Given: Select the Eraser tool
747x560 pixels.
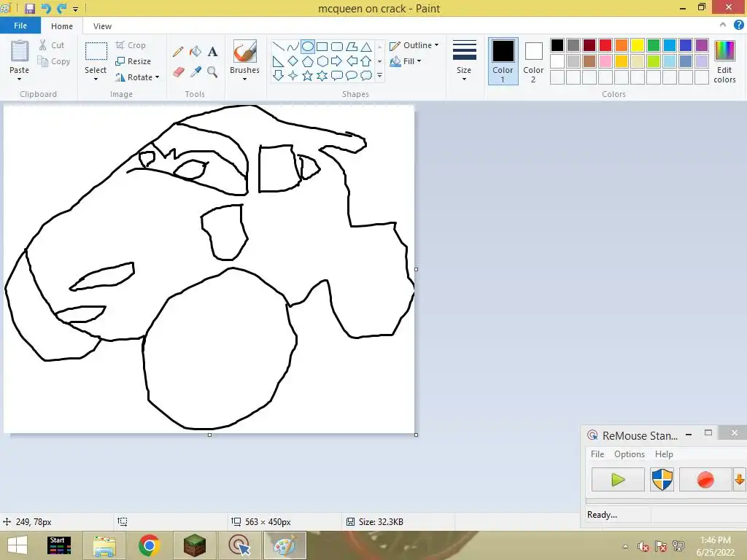Looking at the screenshot, I should pos(178,72).
